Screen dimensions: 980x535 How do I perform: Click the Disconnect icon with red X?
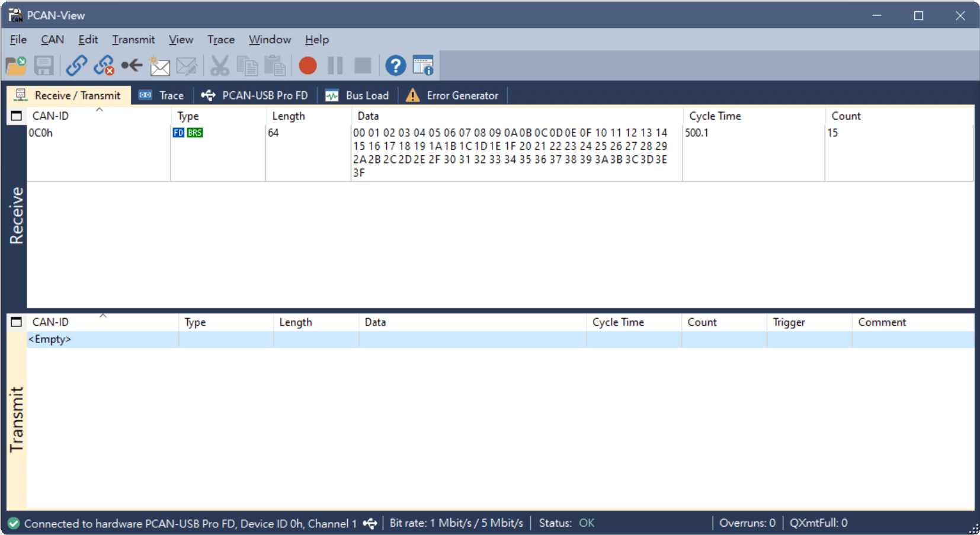(104, 65)
